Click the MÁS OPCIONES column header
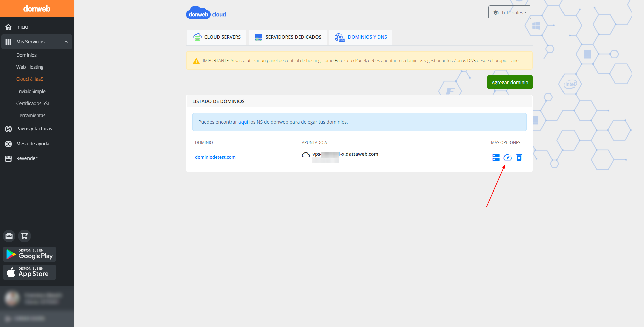This screenshot has height=327, width=644. (x=506, y=143)
